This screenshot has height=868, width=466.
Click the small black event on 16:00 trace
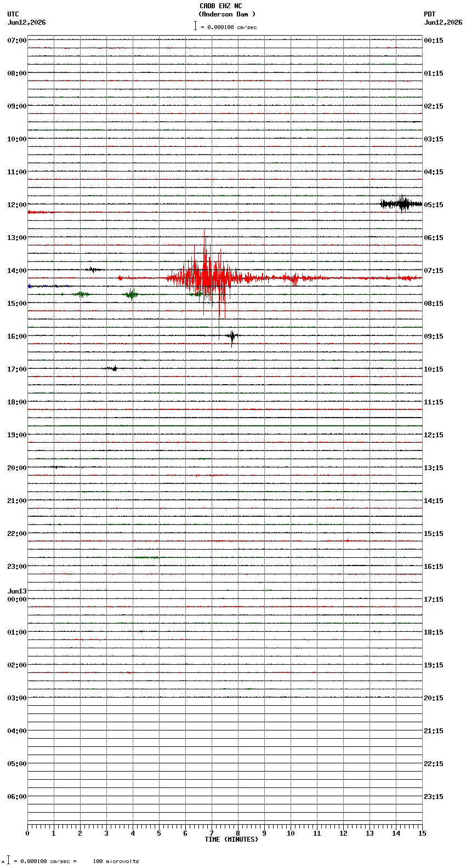232,337
